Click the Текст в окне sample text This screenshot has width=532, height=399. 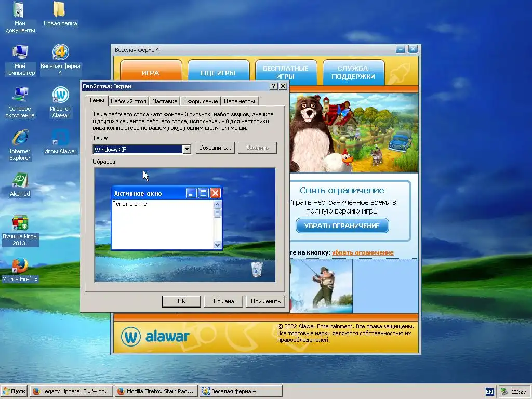click(129, 204)
